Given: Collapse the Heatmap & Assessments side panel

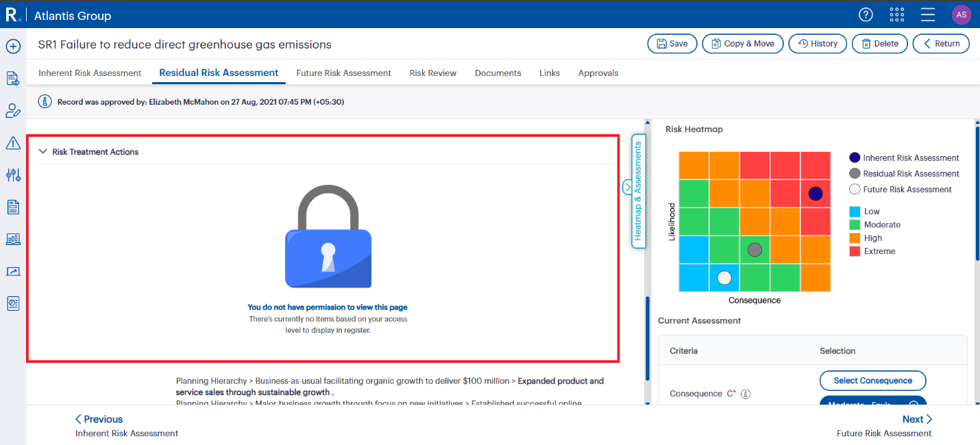Looking at the screenshot, I should coord(628,187).
